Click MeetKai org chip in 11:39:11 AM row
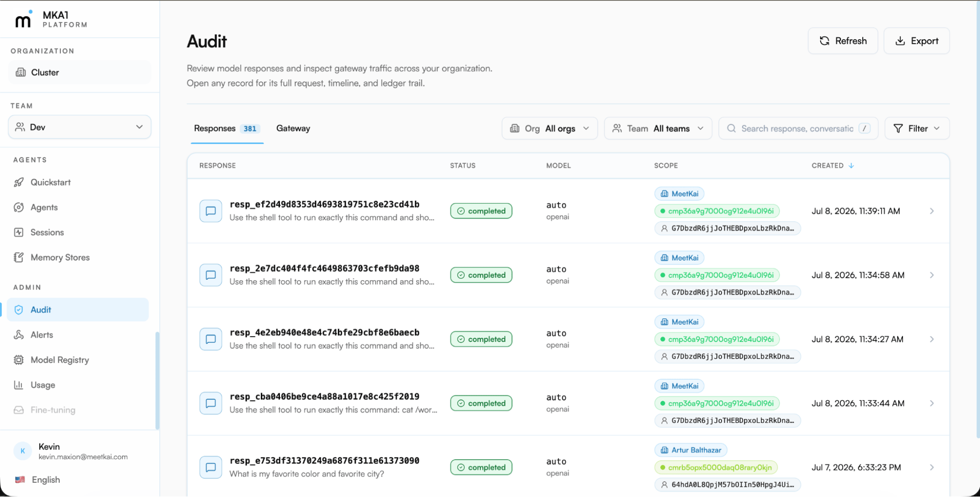The height and width of the screenshot is (497, 980). click(679, 194)
